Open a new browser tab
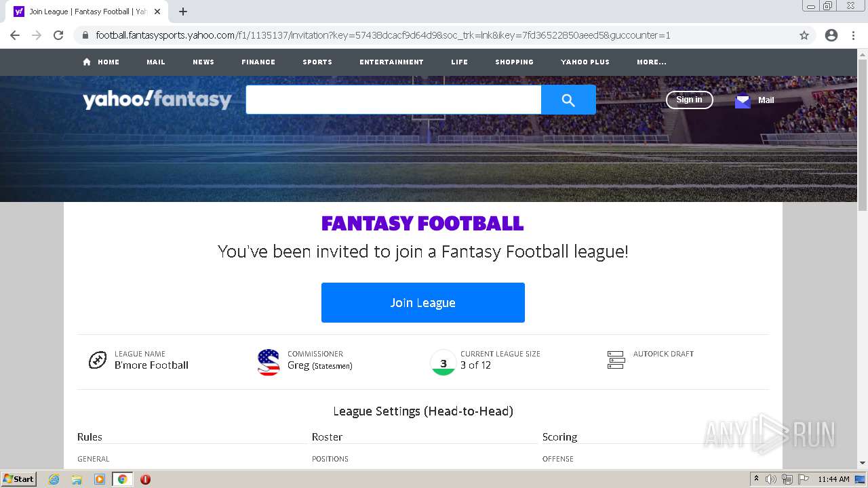The width and height of the screenshot is (868, 488). pyautogui.click(x=183, y=12)
